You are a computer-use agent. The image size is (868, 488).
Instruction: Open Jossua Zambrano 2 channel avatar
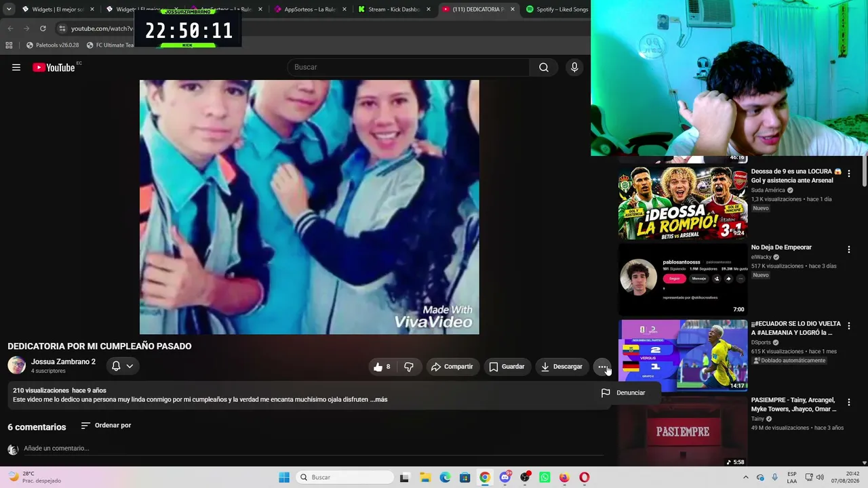click(x=16, y=365)
